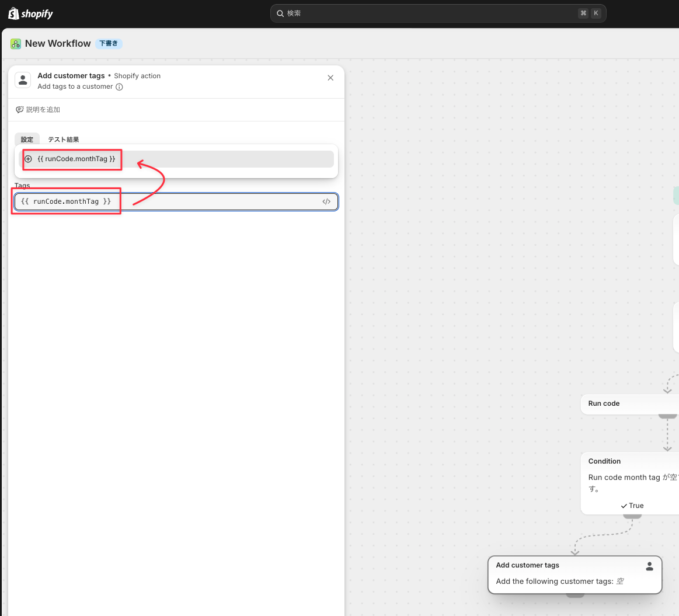This screenshot has width=679, height=616.
Task: Click the New Workflow app icon
Action: click(16, 44)
